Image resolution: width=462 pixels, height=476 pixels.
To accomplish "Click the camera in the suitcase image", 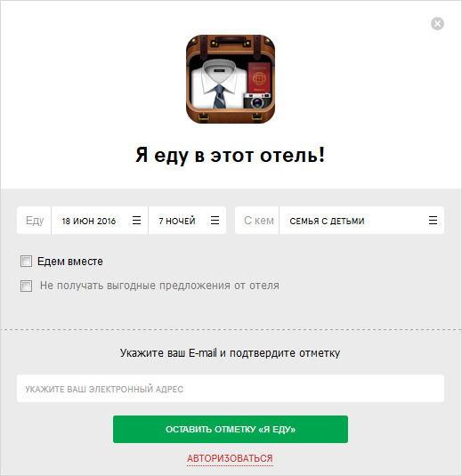I will click(257, 101).
